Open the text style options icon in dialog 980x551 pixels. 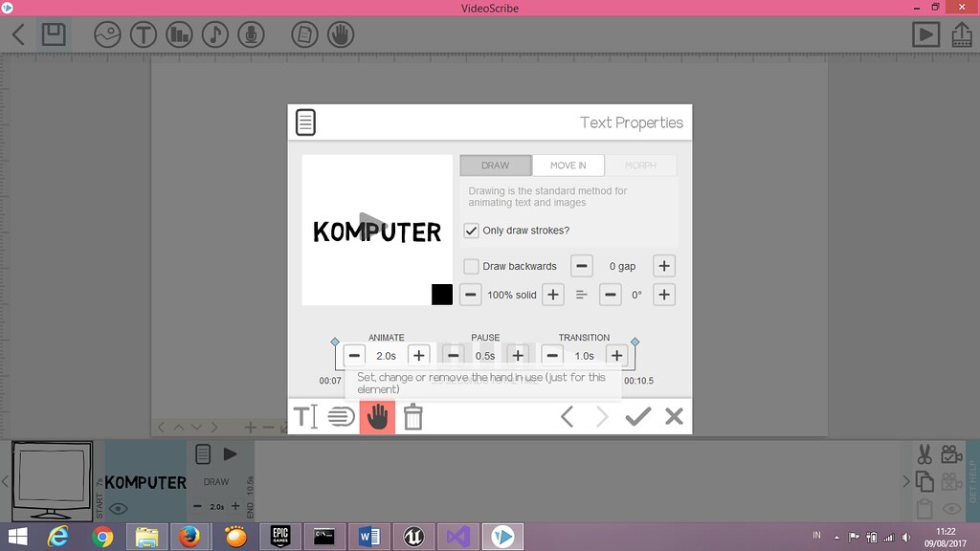coord(342,417)
